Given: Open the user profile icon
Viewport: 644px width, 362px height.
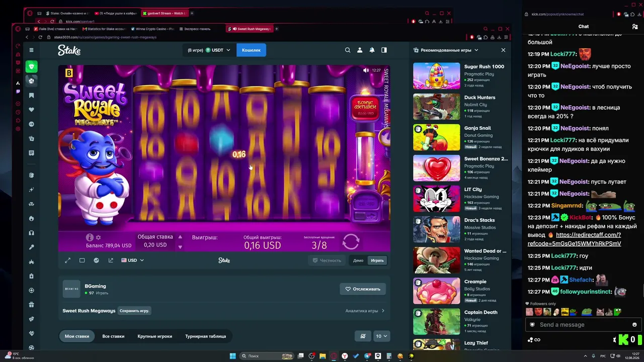Looking at the screenshot, I should (x=360, y=50).
